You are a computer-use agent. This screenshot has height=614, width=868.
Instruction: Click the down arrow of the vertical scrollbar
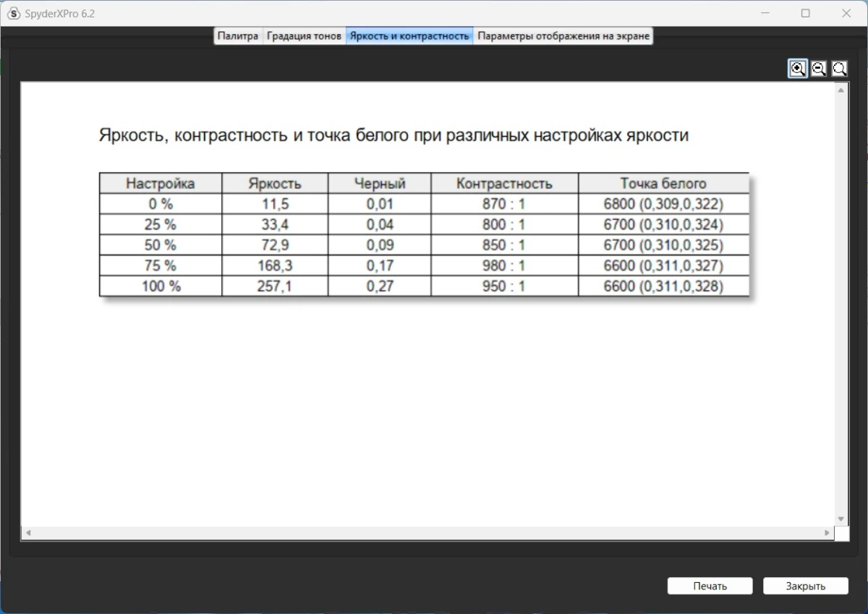(x=840, y=519)
